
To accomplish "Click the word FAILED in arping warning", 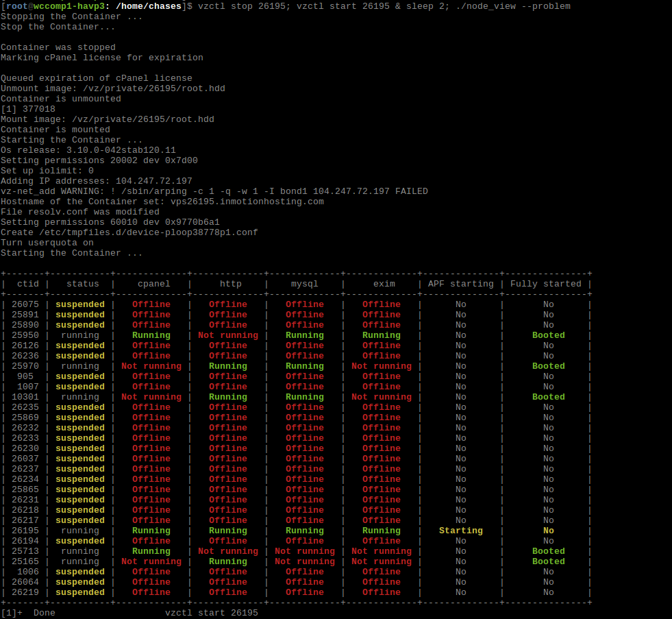I will tap(411, 191).
